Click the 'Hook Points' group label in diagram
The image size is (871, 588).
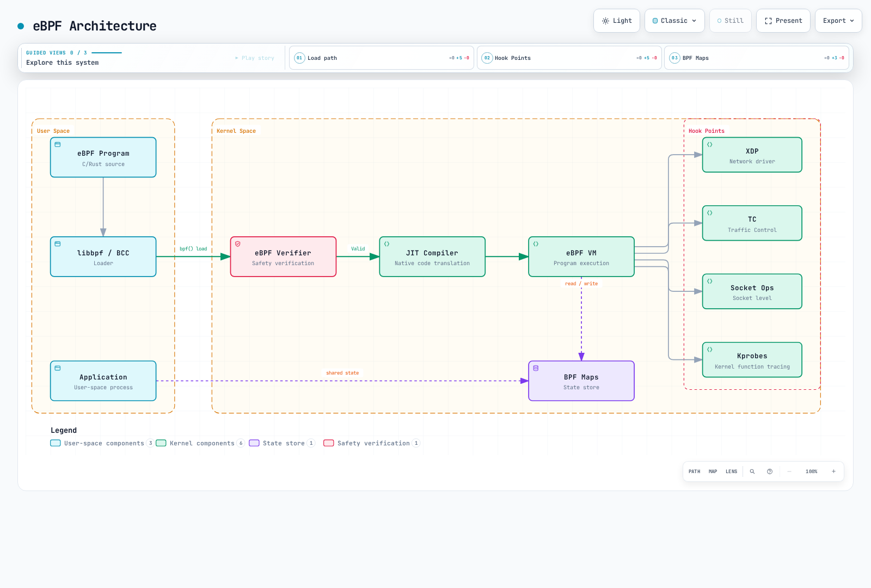(x=707, y=131)
